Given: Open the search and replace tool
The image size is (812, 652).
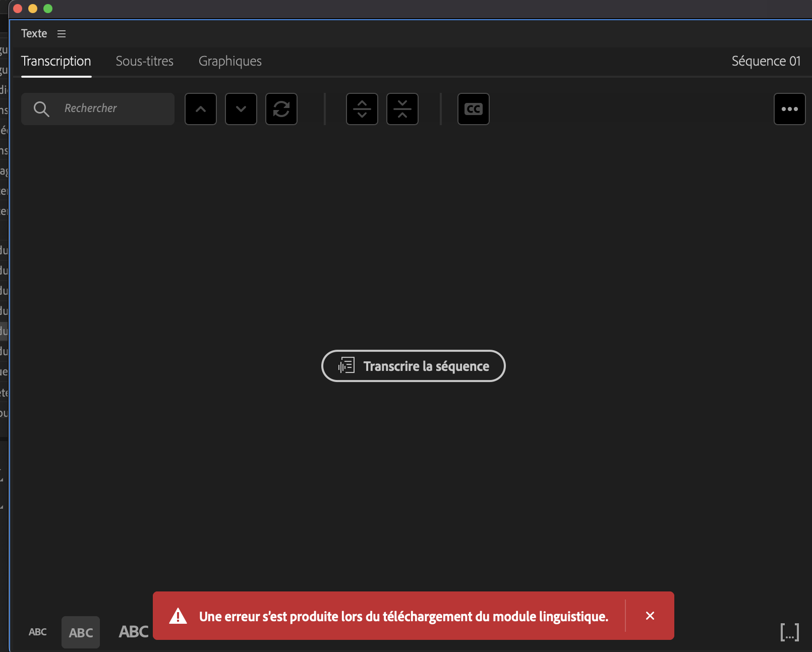Looking at the screenshot, I should click(281, 109).
